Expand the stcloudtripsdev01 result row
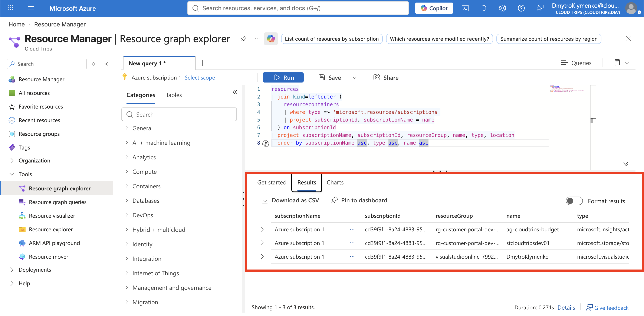Viewport: 644px width, 316px height. click(262, 243)
